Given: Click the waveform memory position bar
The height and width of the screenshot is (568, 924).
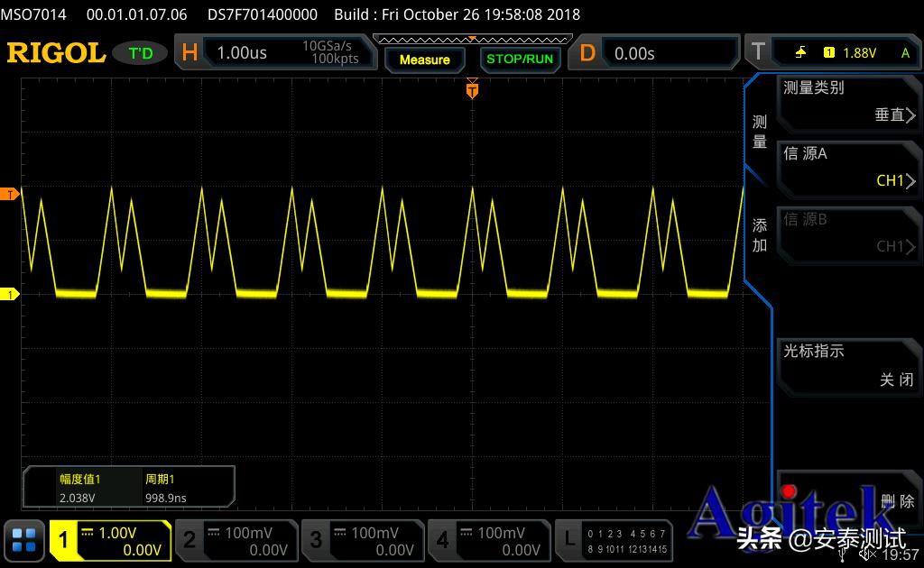Looking at the screenshot, I should [473, 40].
